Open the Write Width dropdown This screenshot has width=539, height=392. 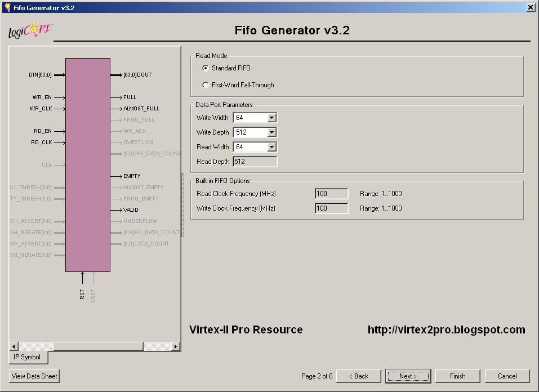271,118
